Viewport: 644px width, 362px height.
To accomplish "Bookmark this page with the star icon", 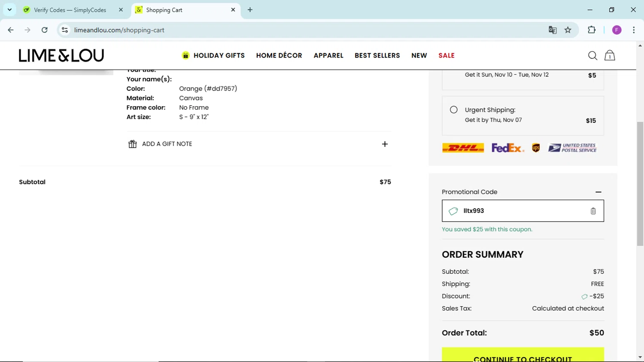I will coord(568,30).
